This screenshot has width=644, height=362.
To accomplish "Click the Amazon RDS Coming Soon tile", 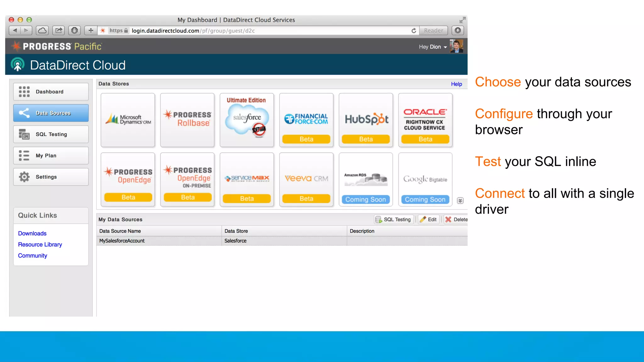I will (366, 179).
